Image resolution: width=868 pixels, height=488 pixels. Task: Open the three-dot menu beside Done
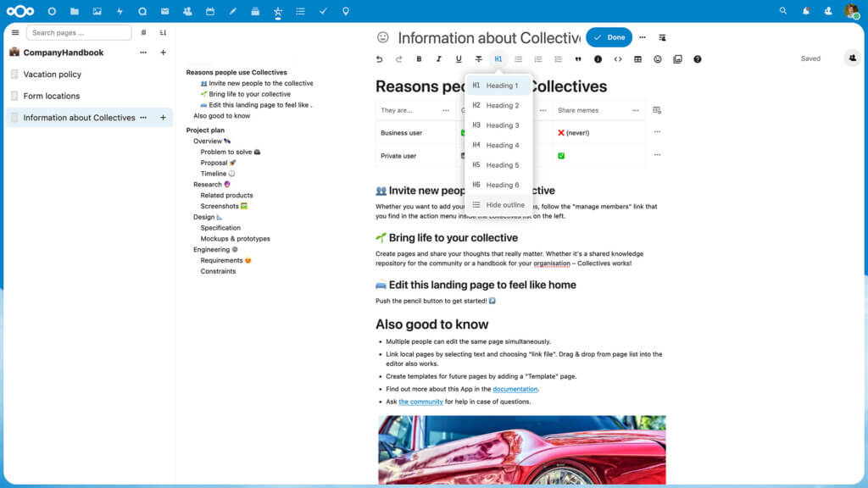coord(642,37)
